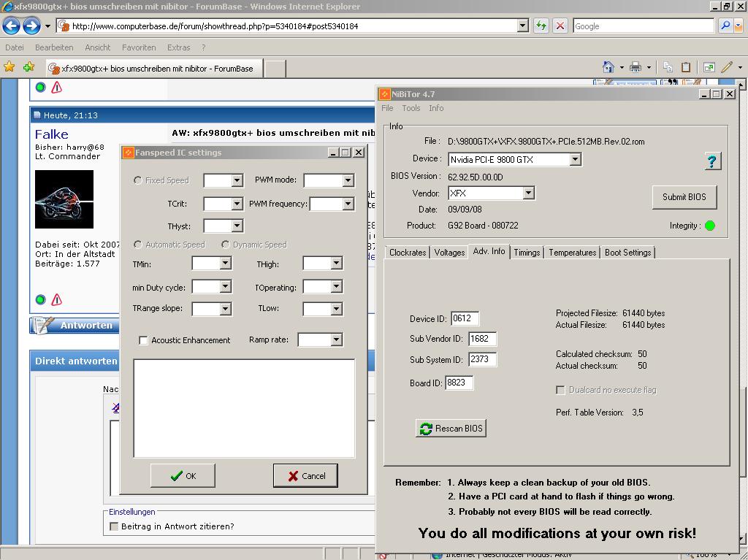Enable the Acoustic Enhancement checkbox
The height and width of the screenshot is (560, 748).
pos(143,340)
